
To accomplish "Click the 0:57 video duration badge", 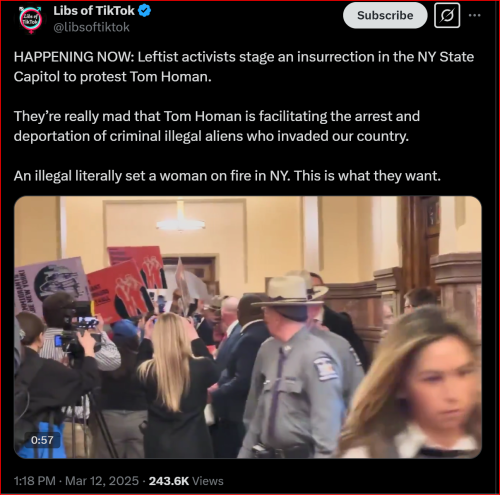I will 42,440.
